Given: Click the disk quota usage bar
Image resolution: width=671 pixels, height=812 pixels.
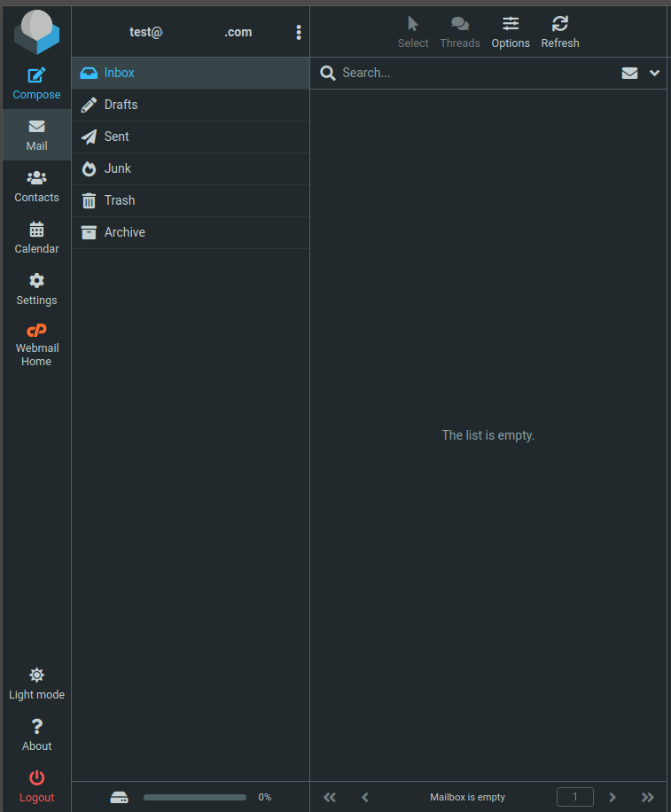Looking at the screenshot, I should (x=195, y=797).
